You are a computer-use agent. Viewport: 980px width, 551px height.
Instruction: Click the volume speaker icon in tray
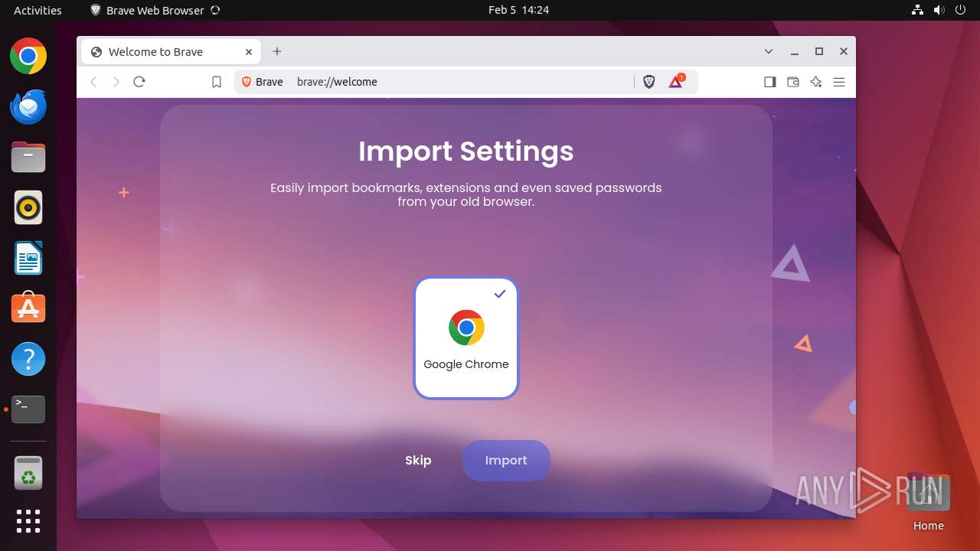(939, 10)
